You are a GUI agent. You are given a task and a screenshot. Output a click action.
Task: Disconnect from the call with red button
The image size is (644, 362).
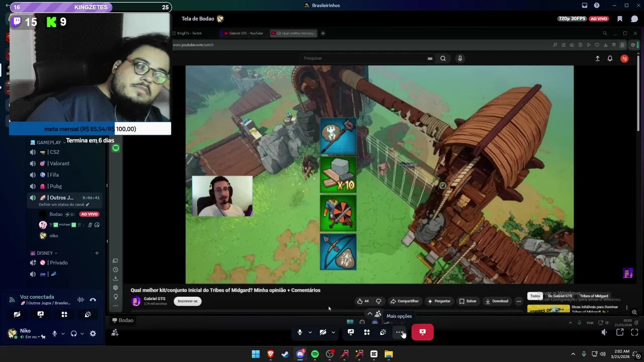pos(423,332)
